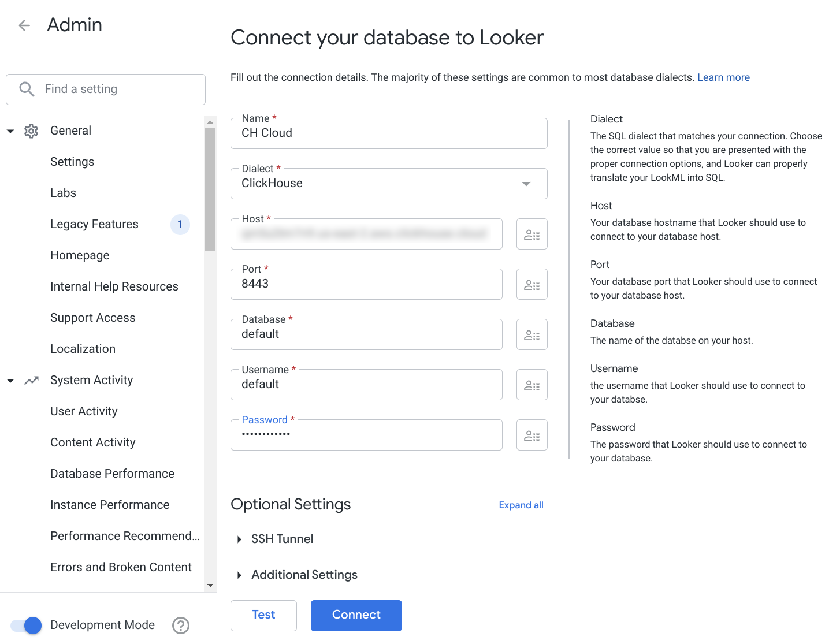Expand the SSH Tunnel section
This screenshot has width=840, height=644.
coord(282,539)
